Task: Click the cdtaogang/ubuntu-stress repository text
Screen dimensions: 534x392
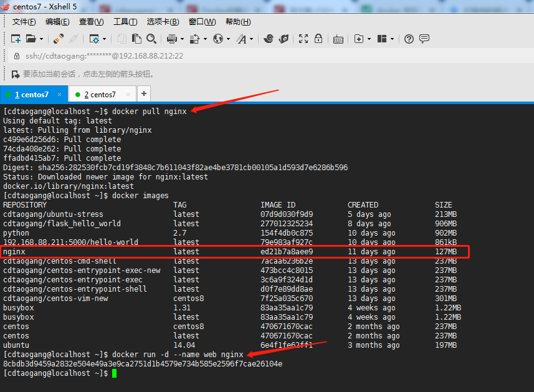Action: point(53,214)
